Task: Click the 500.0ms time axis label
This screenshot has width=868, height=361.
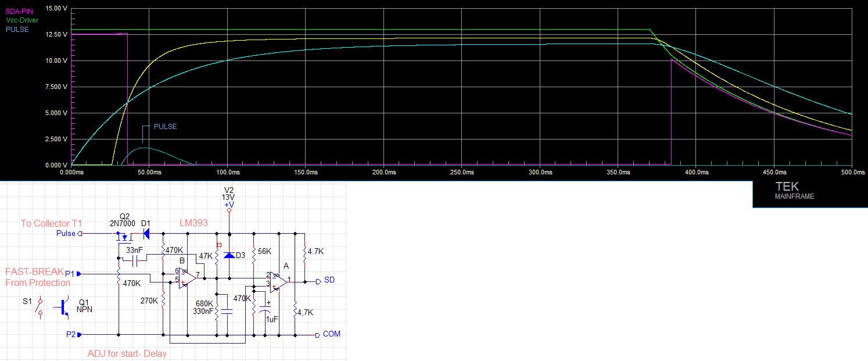Action: coord(852,173)
